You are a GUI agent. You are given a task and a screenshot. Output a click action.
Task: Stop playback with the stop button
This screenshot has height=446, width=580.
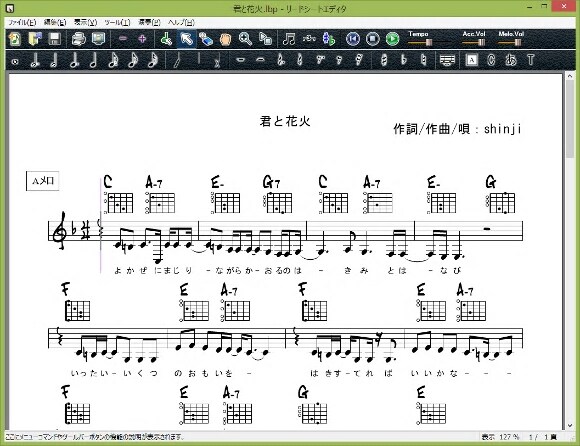click(x=372, y=39)
